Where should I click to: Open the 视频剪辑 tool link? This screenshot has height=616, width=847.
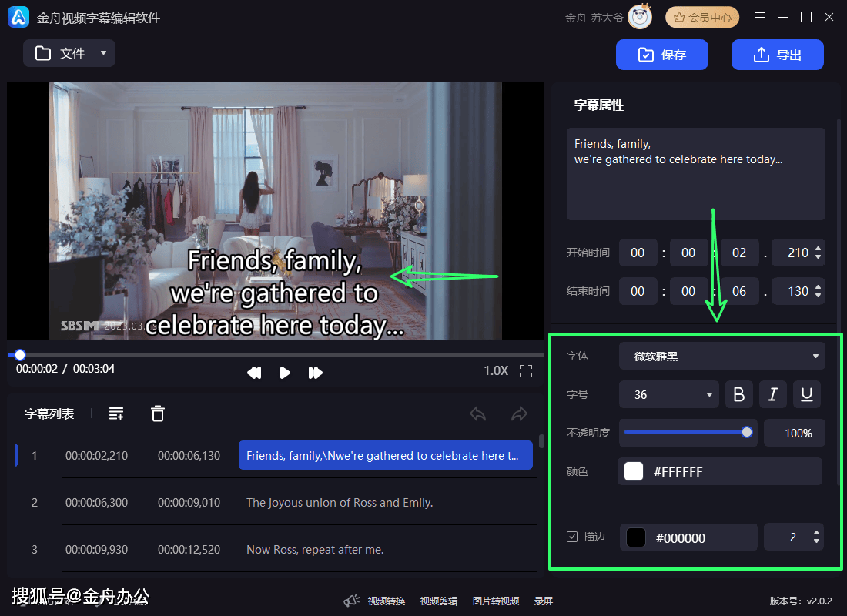point(439,601)
